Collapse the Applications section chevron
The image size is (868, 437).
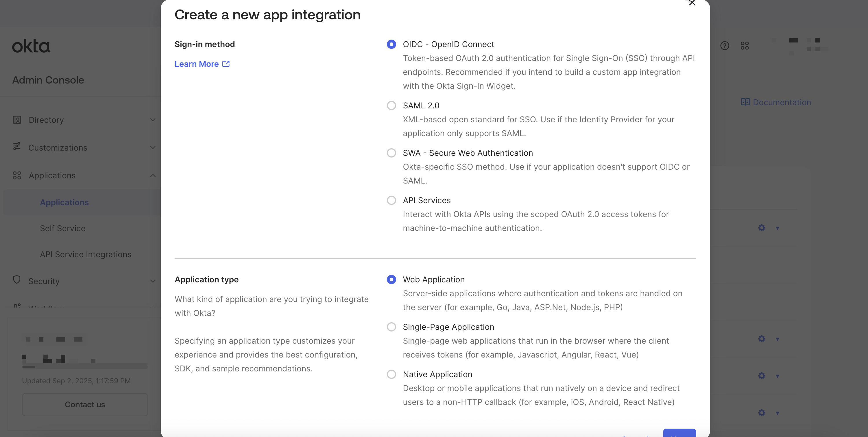[x=153, y=175]
